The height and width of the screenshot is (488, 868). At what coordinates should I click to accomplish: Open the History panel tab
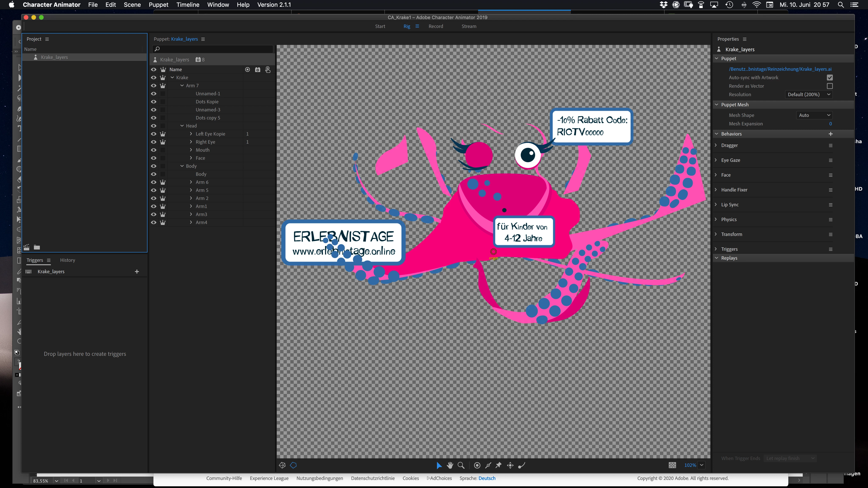(x=67, y=260)
